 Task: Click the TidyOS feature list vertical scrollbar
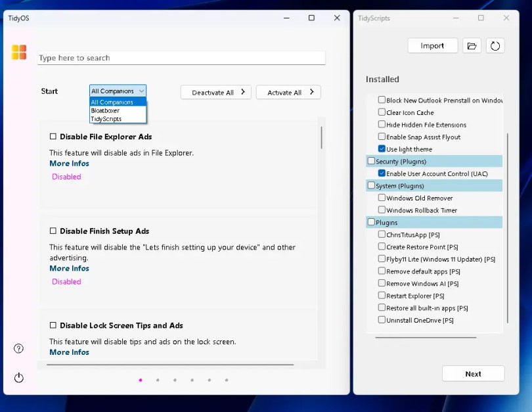coord(321,137)
